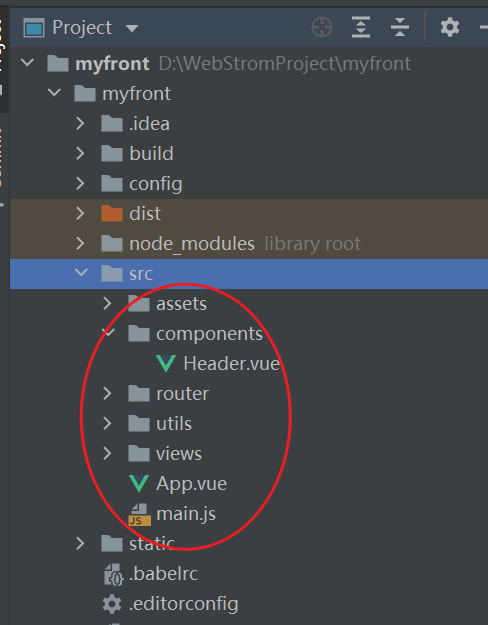Screen dimensions: 488x625
Task: Click the 'library root' annotation text
Action: click(x=313, y=244)
